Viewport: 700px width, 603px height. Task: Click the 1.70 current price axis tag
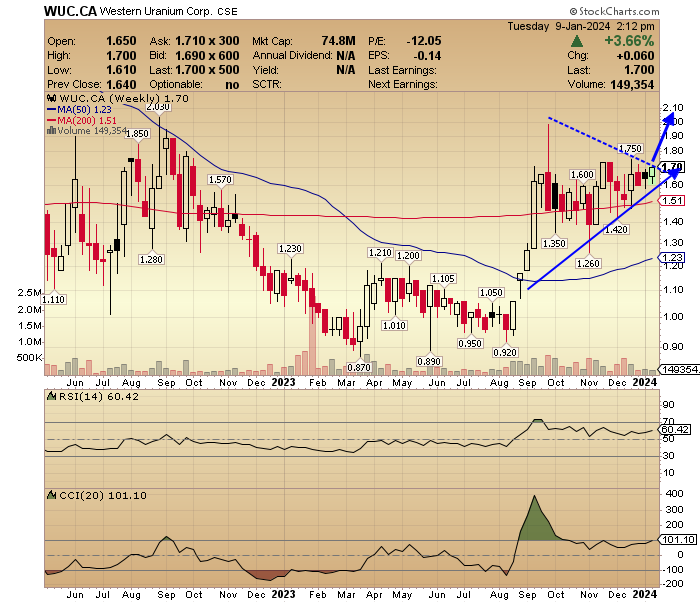672,167
